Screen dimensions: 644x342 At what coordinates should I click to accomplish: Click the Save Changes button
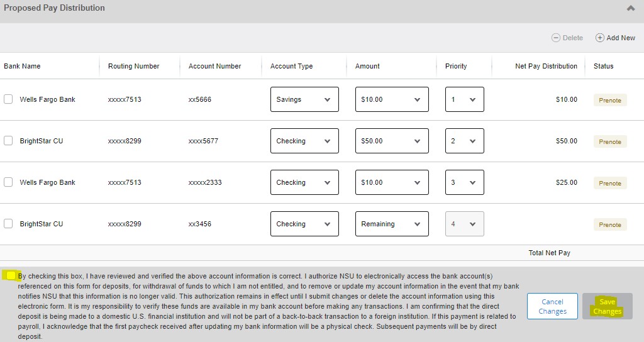[608, 306]
